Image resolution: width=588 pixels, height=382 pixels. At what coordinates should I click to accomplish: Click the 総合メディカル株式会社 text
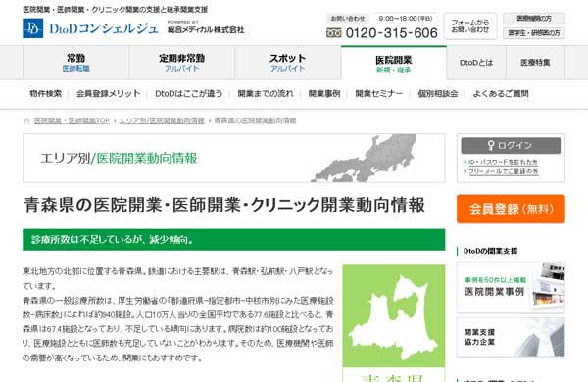point(206,29)
